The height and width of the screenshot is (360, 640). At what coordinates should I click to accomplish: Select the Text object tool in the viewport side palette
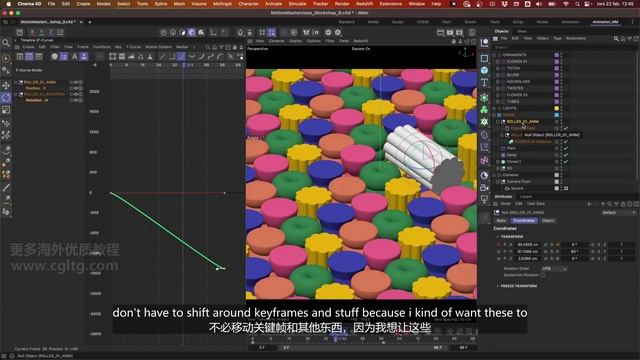coord(484,83)
